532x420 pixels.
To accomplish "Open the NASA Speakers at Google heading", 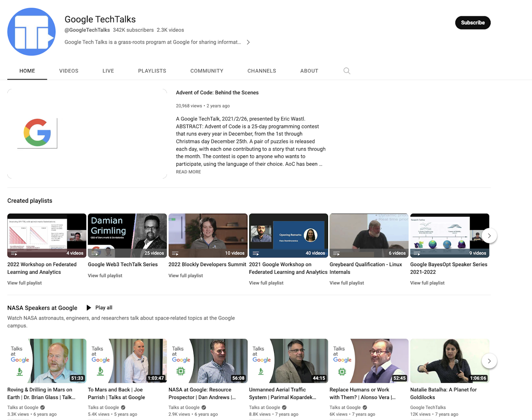I will pos(42,308).
